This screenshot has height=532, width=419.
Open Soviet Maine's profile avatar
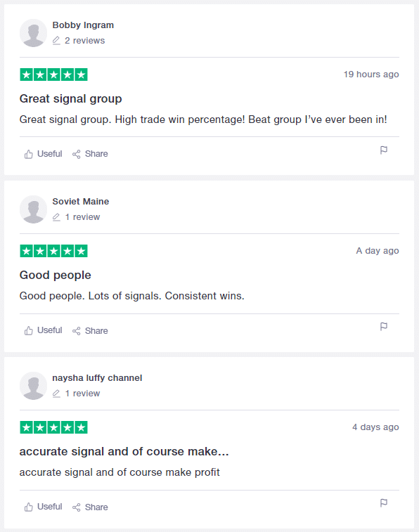click(x=33, y=209)
